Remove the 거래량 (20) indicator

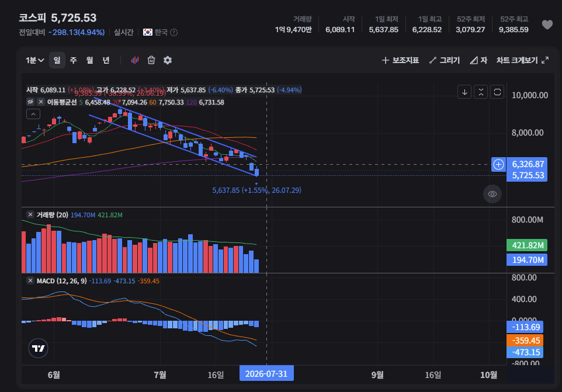pyautogui.click(x=30, y=214)
